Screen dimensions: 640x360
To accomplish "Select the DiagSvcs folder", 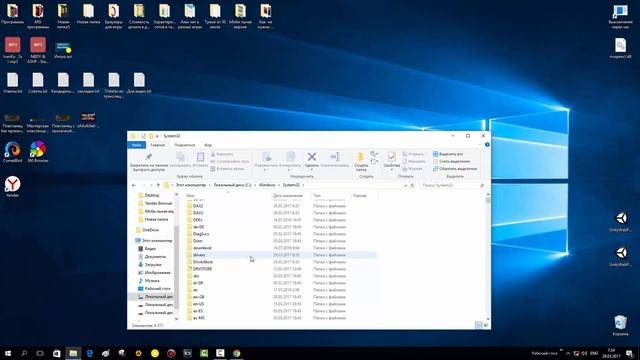I will tap(201, 234).
